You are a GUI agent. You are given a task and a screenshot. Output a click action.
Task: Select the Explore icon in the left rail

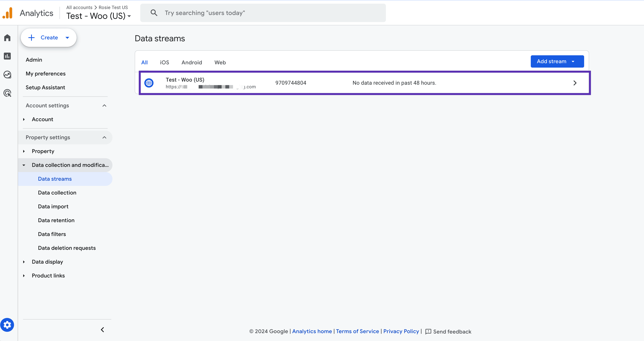(7, 74)
